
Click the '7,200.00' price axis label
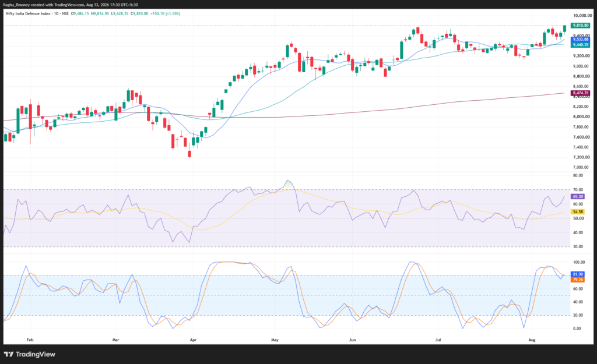coord(581,157)
